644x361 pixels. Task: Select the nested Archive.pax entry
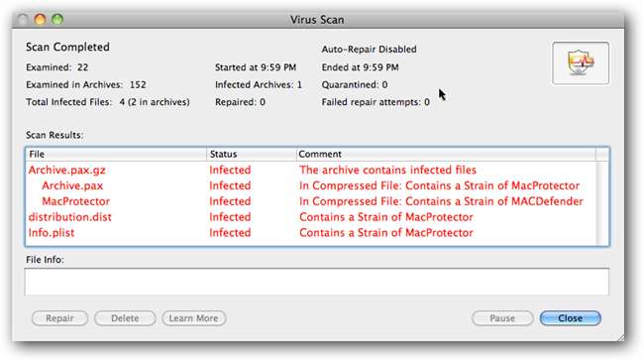pos(311,185)
